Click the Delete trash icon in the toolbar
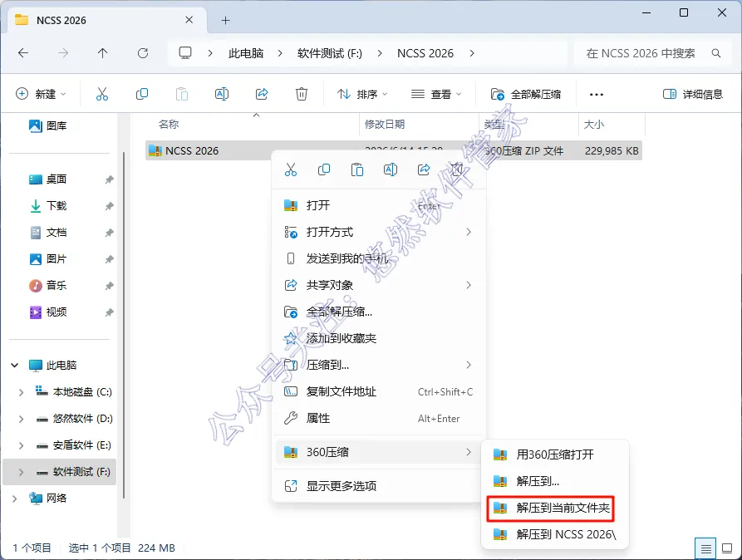This screenshot has height=560, width=742. click(302, 94)
